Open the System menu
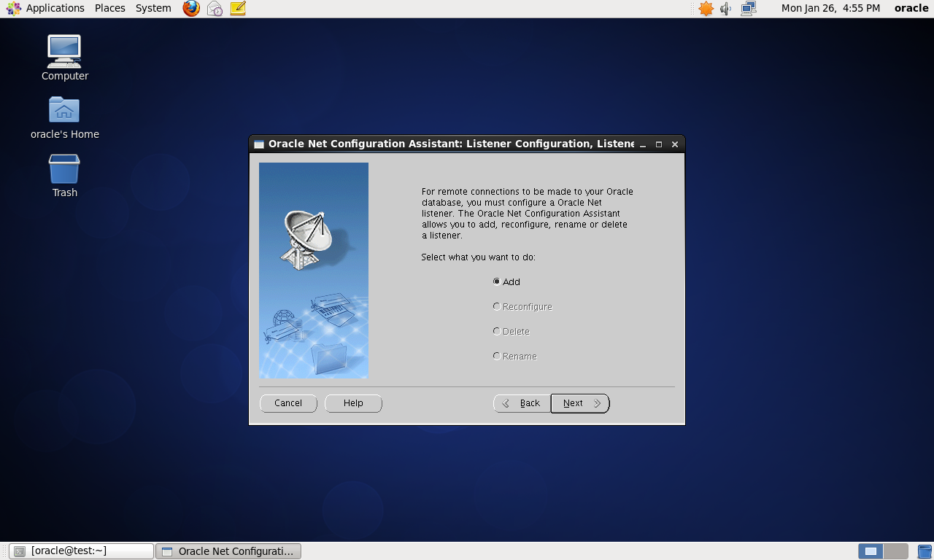The height and width of the screenshot is (560, 934). pos(153,8)
